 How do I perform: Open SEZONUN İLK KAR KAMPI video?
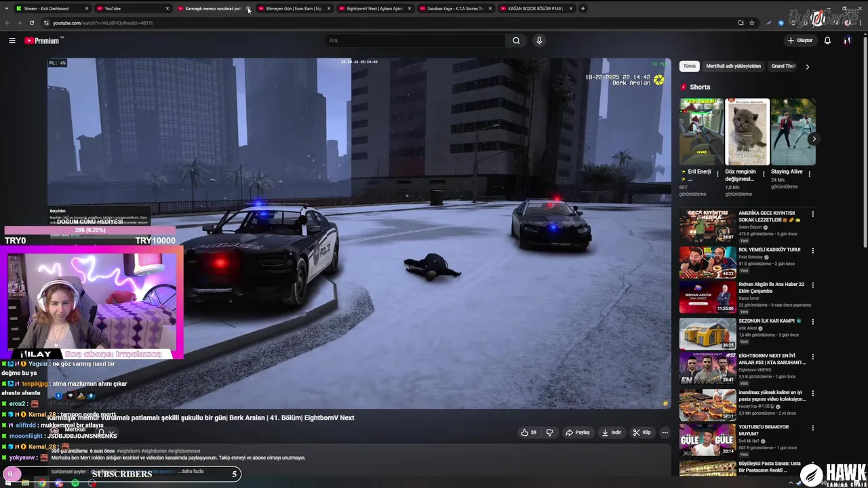coord(707,333)
